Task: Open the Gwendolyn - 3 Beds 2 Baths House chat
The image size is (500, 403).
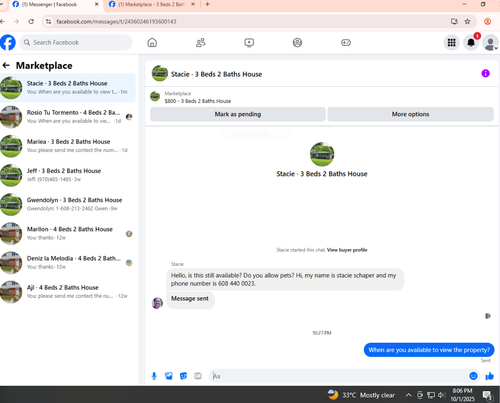Action: (x=68, y=204)
